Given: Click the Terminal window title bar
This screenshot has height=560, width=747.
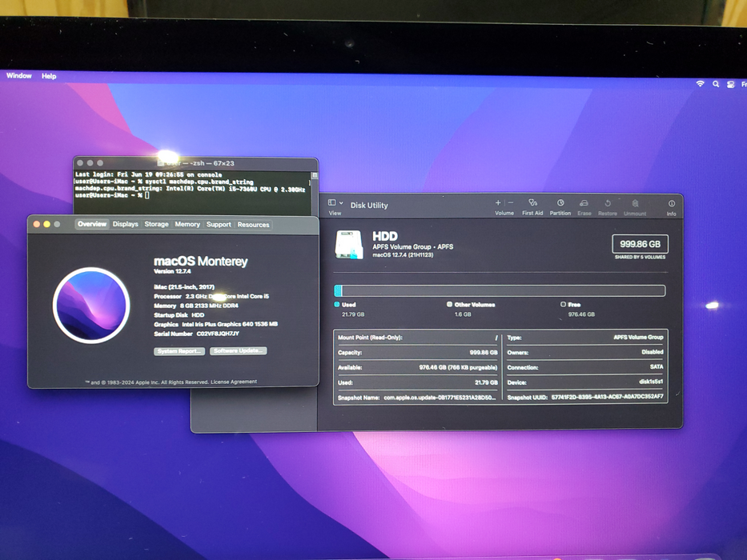Looking at the screenshot, I should coord(195,163).
